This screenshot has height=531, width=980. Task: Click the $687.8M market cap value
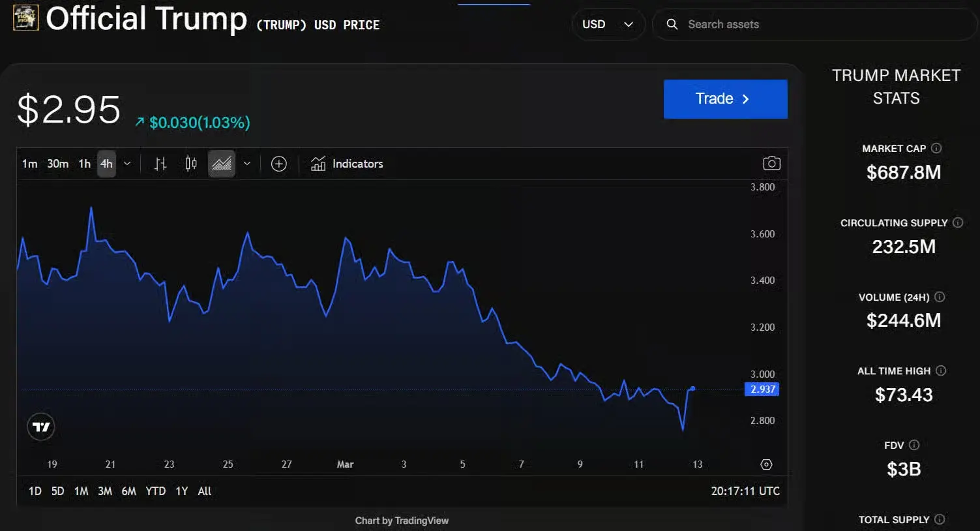coord(904,172)
